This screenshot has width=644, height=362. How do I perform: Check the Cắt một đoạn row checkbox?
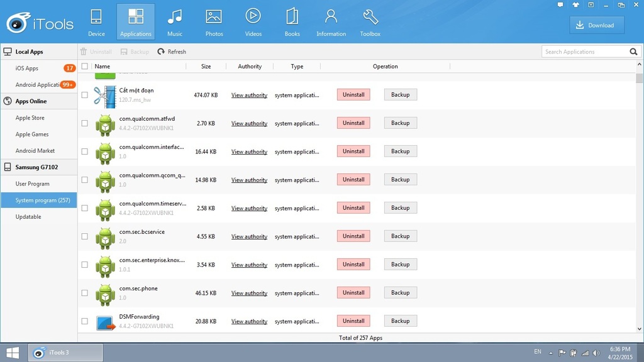pos(85,95)
